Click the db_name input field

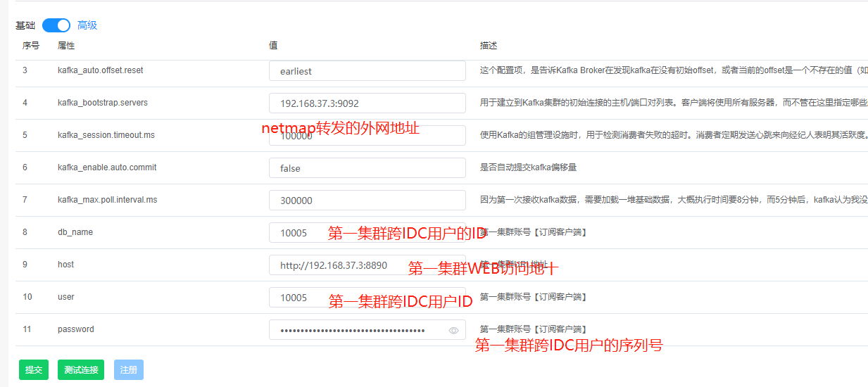click(x=297, y=233)
